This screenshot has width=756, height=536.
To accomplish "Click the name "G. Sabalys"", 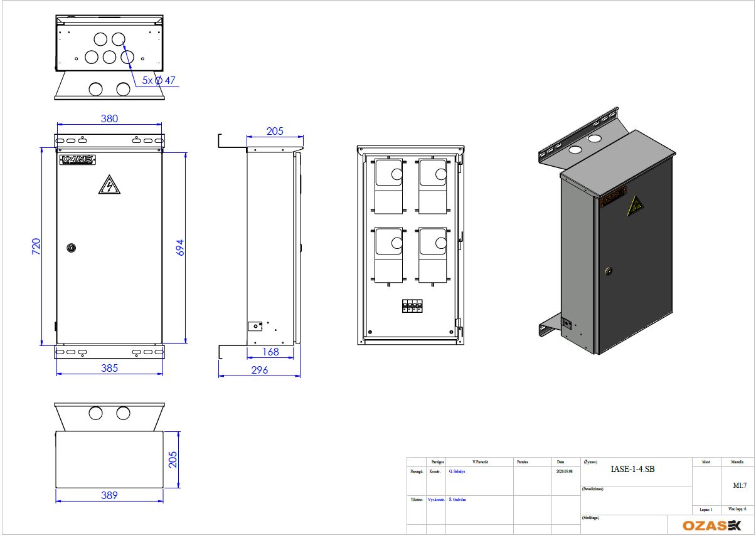I will coord(457,471).
